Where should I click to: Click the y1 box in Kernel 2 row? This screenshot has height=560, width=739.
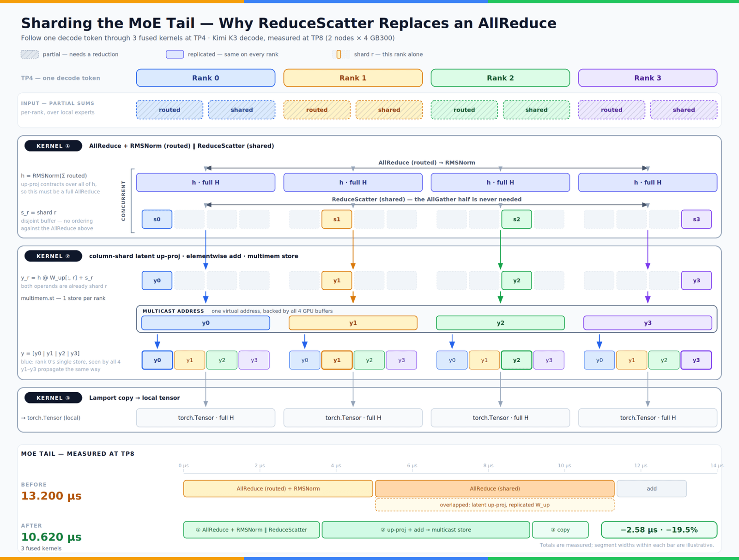click(337, 280)
